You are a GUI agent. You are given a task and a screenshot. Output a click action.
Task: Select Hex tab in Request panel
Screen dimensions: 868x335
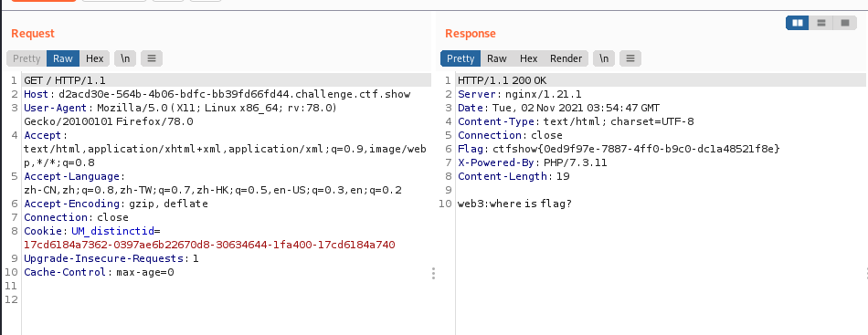tap(95, 58)
